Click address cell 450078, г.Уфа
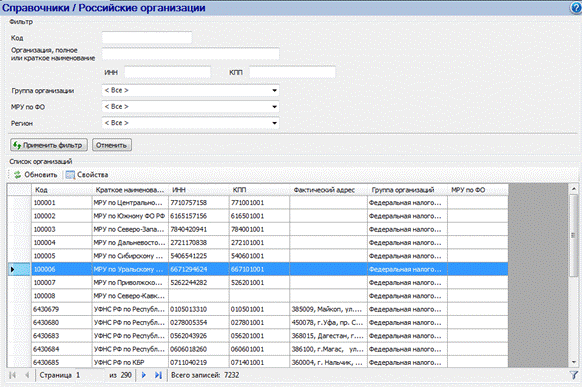The image size is (582, 387). click(x=328, y=323)
